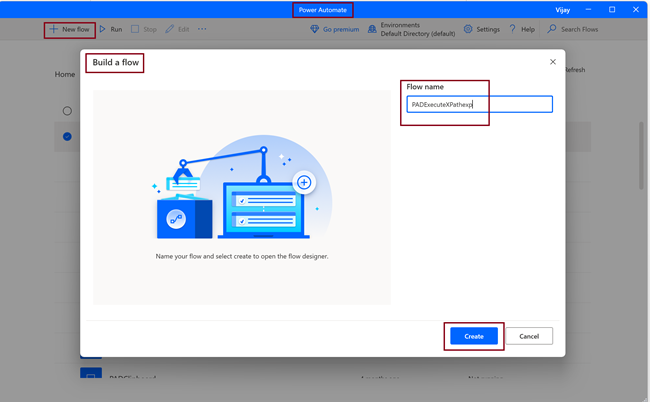Close the Build a flow dialog with X
The height and width of the screenshot is (402, 650).
coord(553,62)
